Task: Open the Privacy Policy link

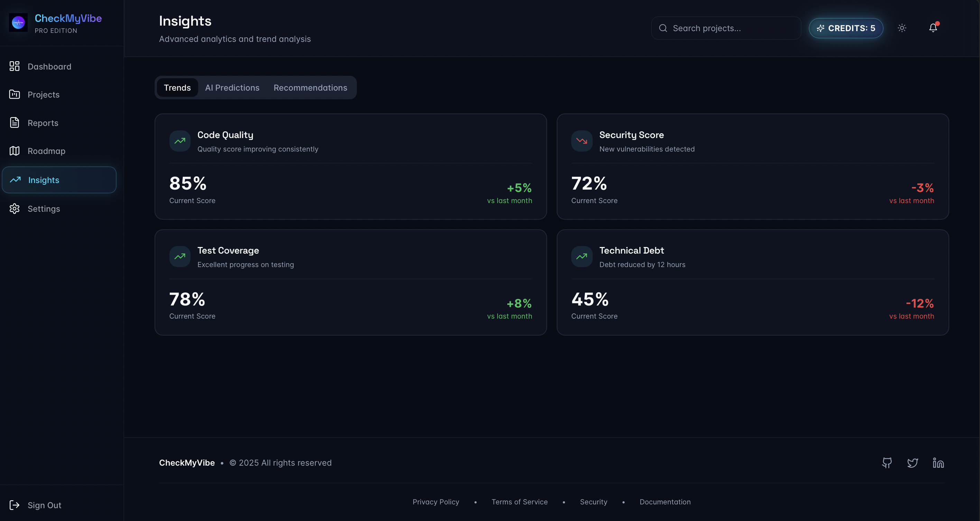Action: [x=436, y=502]
